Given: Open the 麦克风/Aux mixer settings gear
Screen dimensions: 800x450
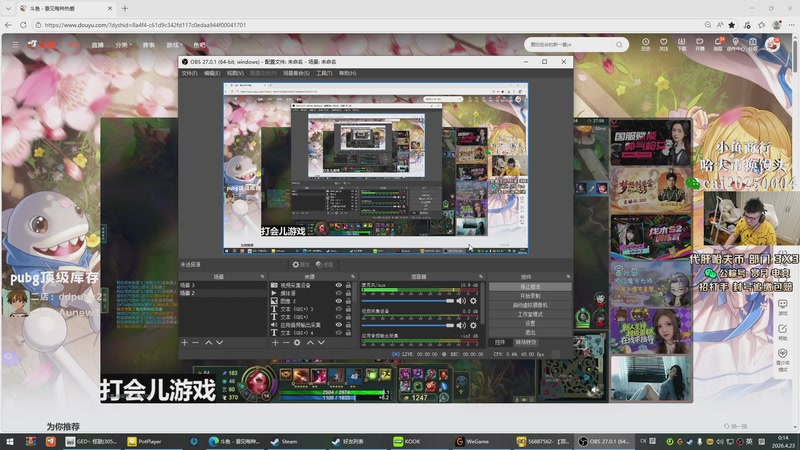Looking at the screenshot, I should (473, 301).
